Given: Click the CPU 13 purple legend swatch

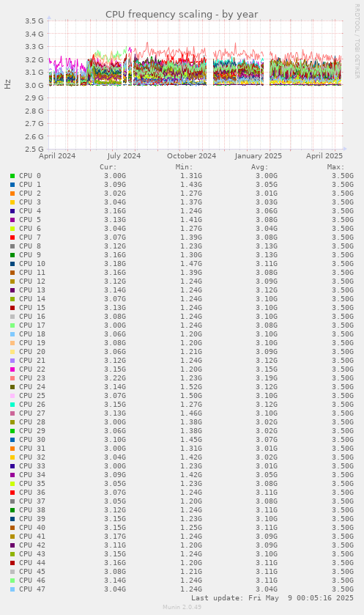Looking at the screenshot, I should click(x=12, y=290).
